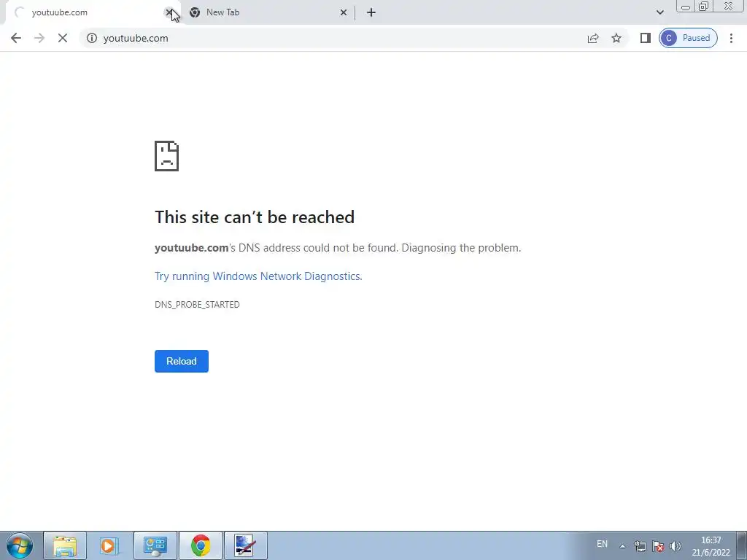Open the side panel icon
Viewport: 747px width, 560px height.
(x=646, y=38)
